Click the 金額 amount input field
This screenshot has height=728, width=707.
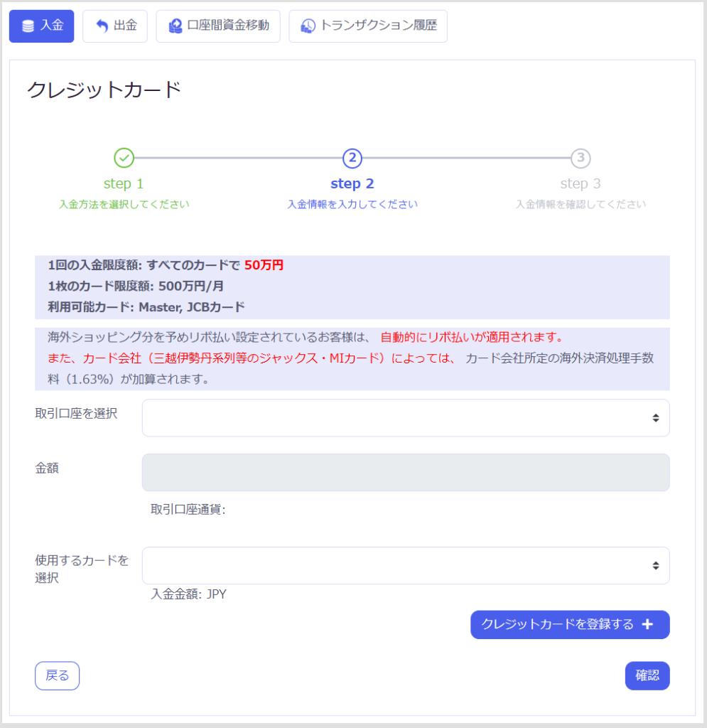pyautogui.click(x=405, y=473)
